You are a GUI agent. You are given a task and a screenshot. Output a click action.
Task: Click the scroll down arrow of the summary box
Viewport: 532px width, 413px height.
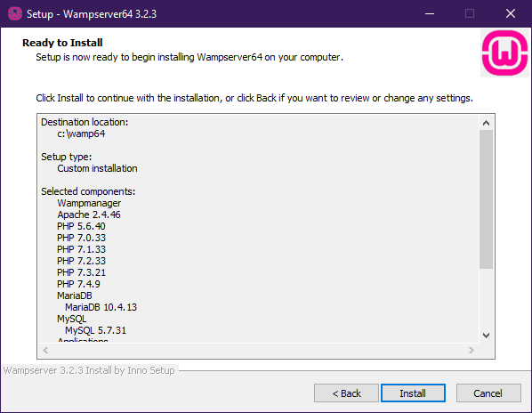point(486,336)
